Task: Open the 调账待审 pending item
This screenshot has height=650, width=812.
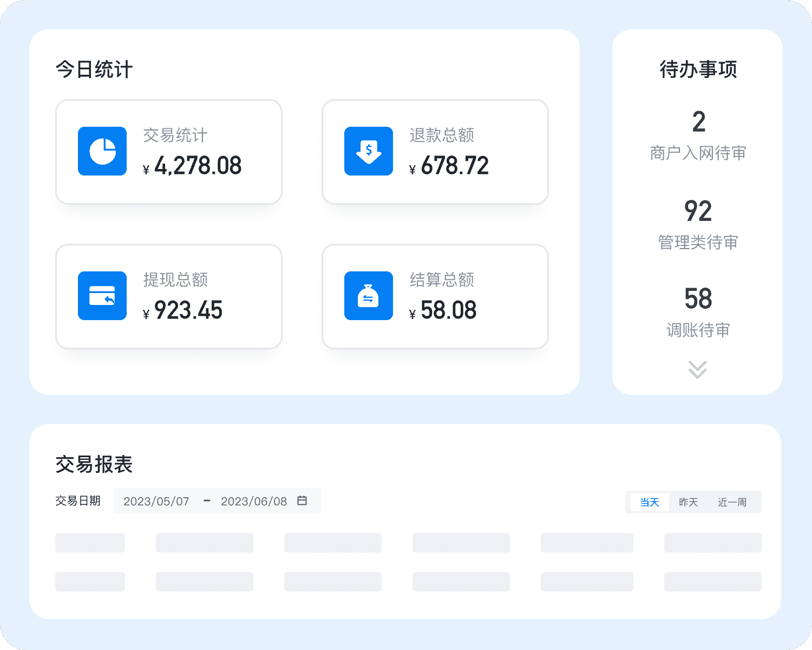Action: pyautogui.click(x=698, y=330)
